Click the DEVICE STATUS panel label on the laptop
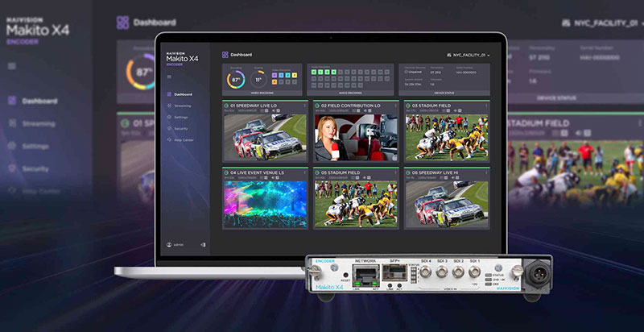Image resolution: width=644 pixels, height=332 pixels. 444,93
